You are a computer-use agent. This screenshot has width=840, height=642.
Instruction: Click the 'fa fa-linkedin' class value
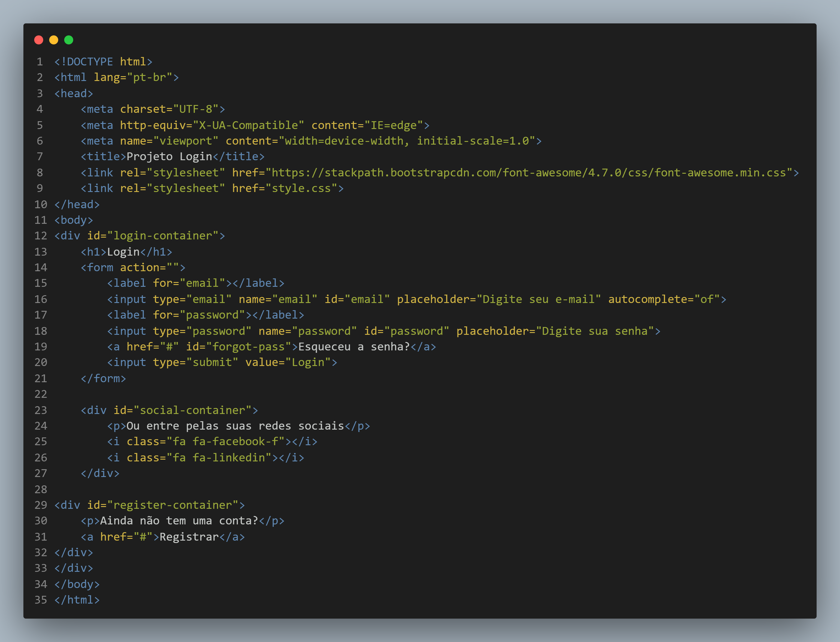point(219,458)
